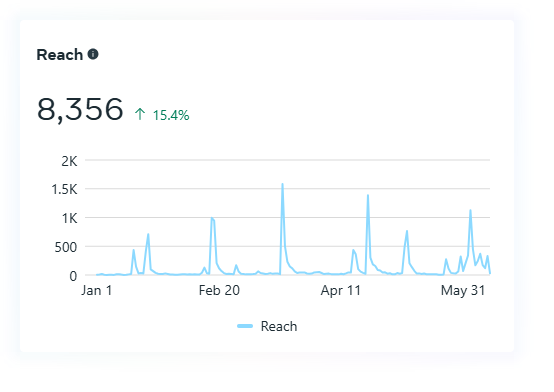Viewport: 554px width, 392px height.
Task: Click the 2K axis label
Action: (69, 161)
